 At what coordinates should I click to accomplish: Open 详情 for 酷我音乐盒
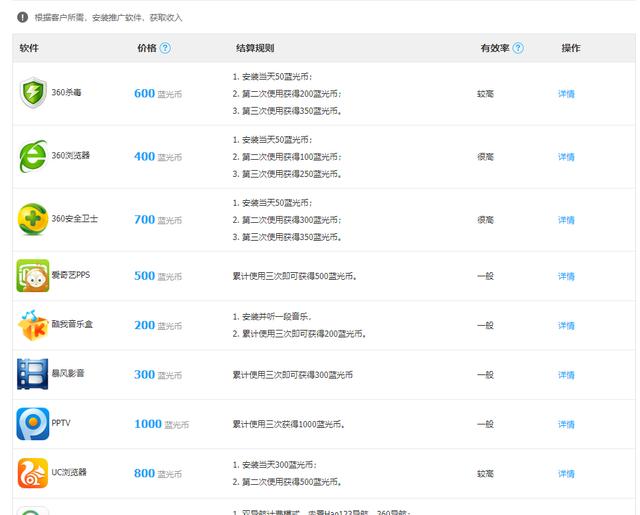coord(566,326)
